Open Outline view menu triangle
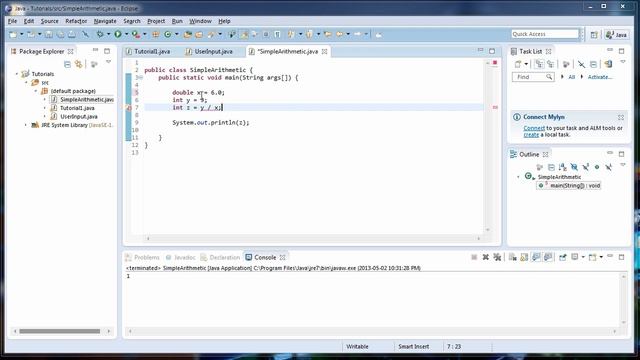This screenshot has width=640, height=360. pyautogui.click(x=623, y=165)
